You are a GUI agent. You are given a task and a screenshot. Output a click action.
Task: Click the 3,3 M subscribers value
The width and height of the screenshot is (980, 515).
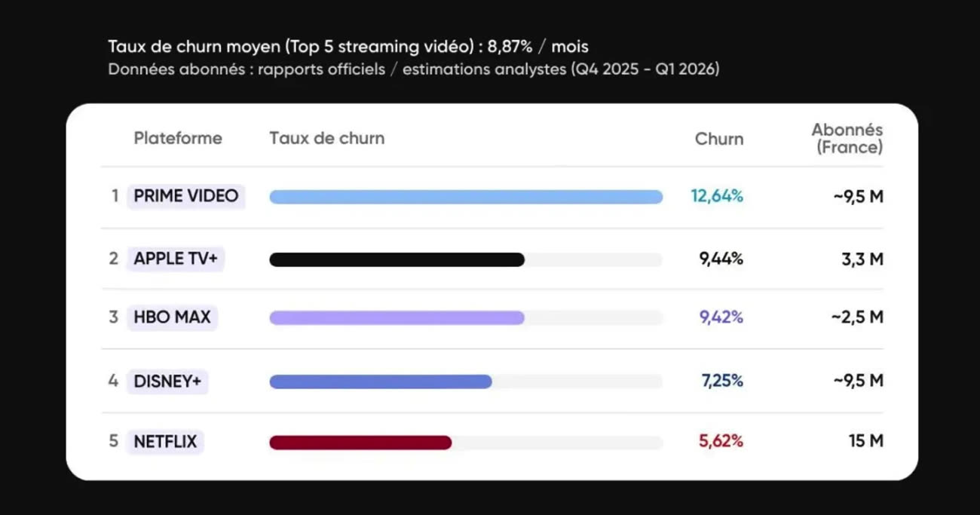(863, 259)
